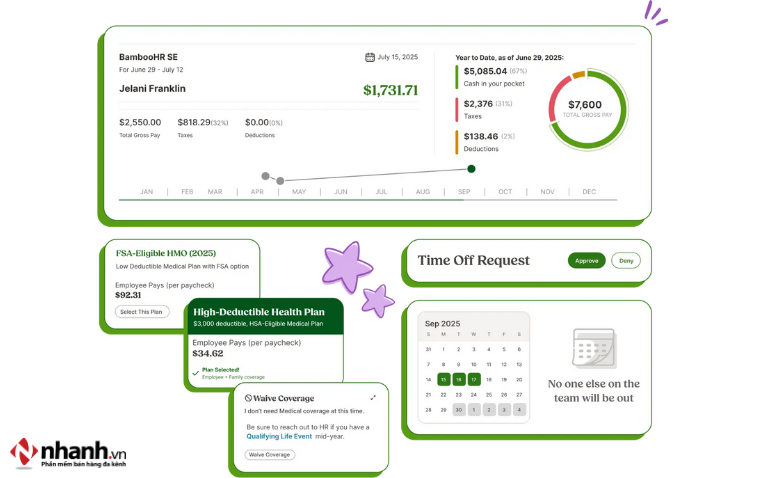765x478 pixels.
Task: Select the dark green September timeline point
Action: click(471, 169)
